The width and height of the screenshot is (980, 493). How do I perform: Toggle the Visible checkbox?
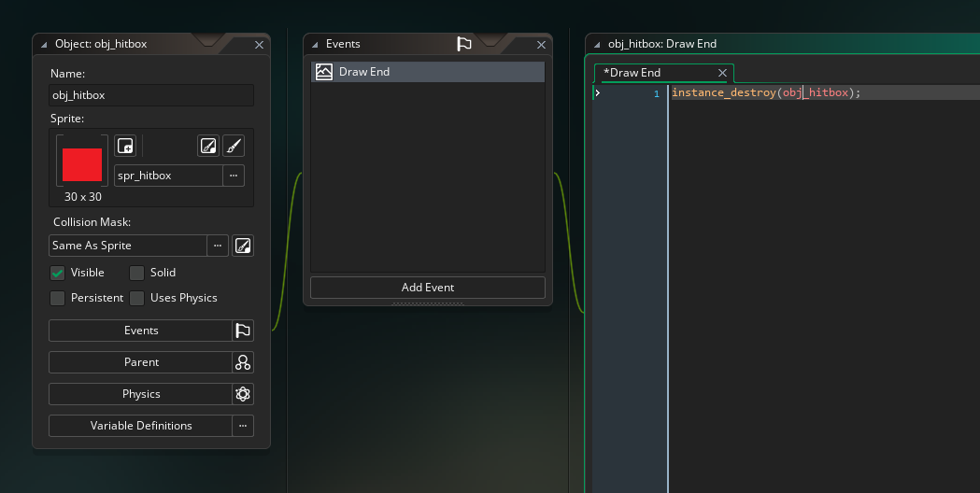tap(58, 273)
